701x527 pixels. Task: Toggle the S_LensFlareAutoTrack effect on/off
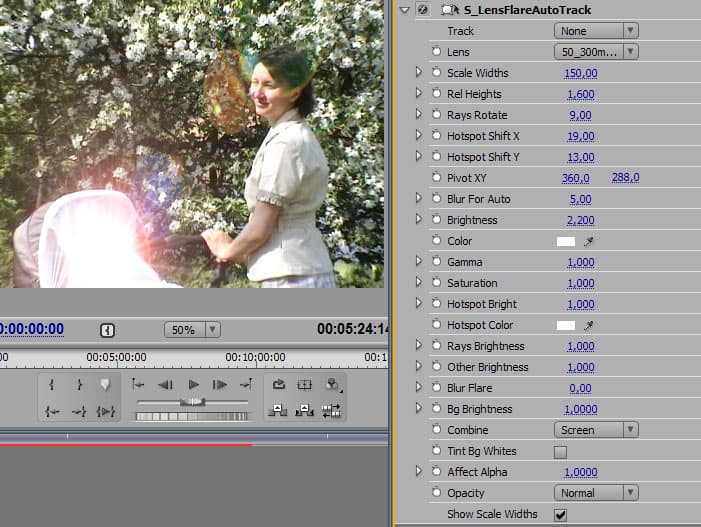[424, 10]
